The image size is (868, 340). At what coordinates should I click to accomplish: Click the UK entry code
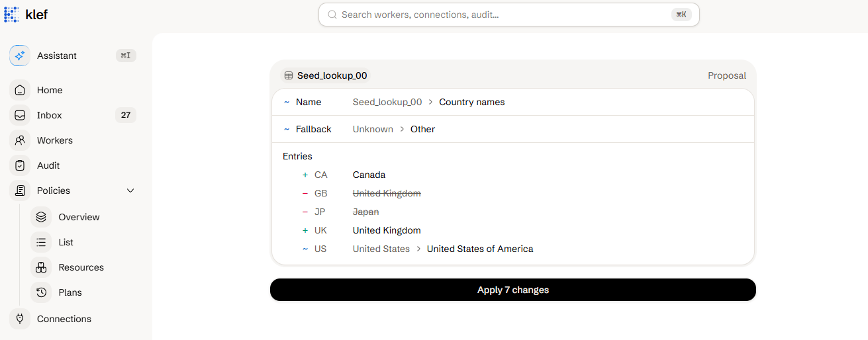(320, 230)
